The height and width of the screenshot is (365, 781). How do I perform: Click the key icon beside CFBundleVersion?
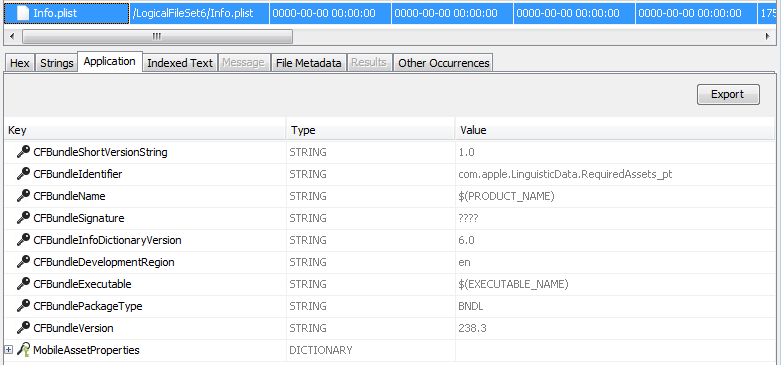[23, 327]
